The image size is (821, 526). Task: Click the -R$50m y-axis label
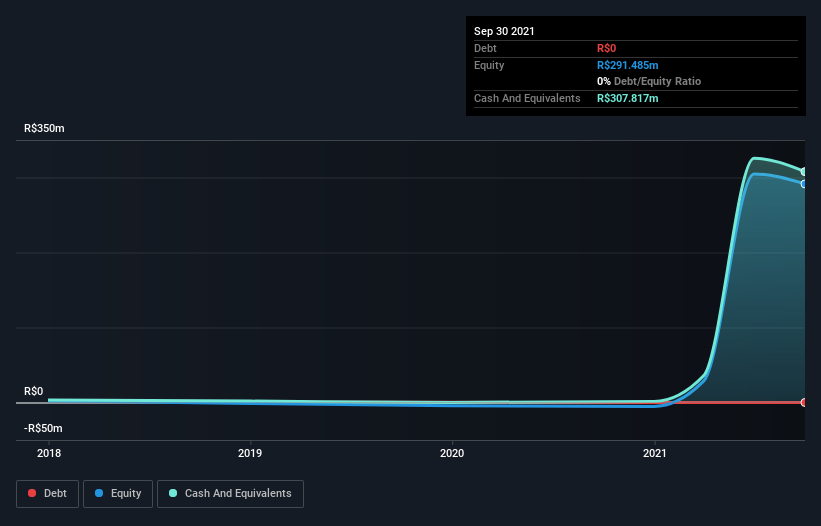[43, 428]
